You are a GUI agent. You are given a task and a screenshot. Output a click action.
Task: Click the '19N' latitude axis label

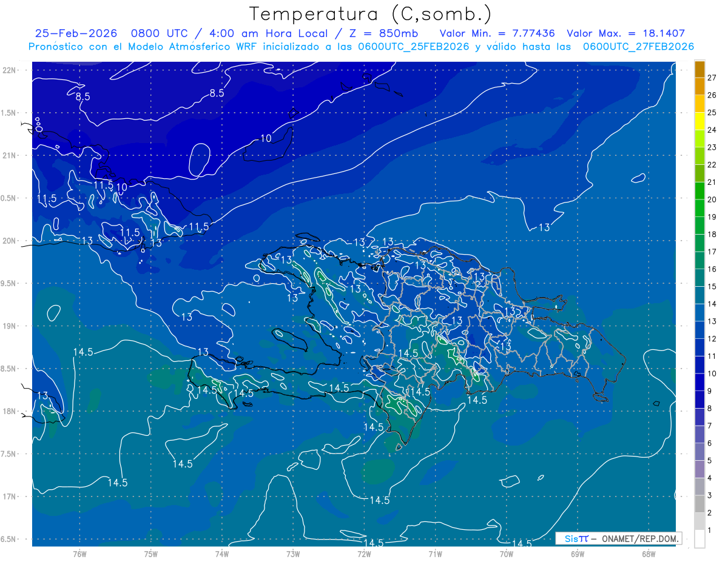(x=10, y=326)
